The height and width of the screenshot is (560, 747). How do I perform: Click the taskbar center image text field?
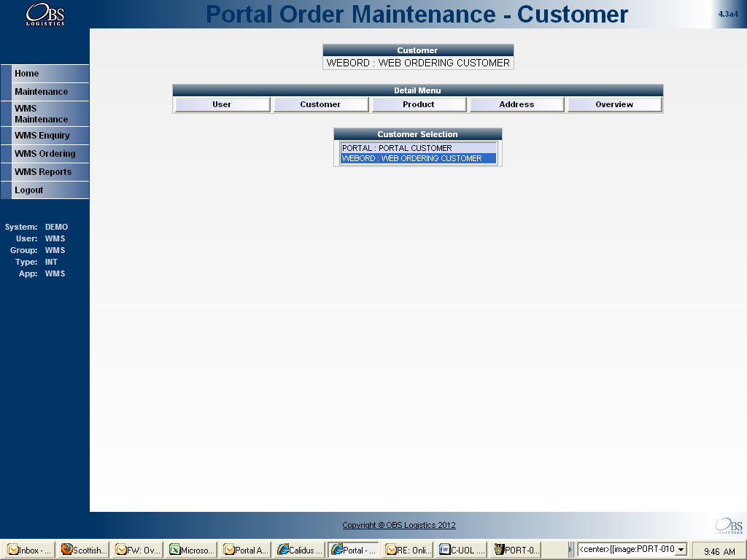tap(627, 550)
